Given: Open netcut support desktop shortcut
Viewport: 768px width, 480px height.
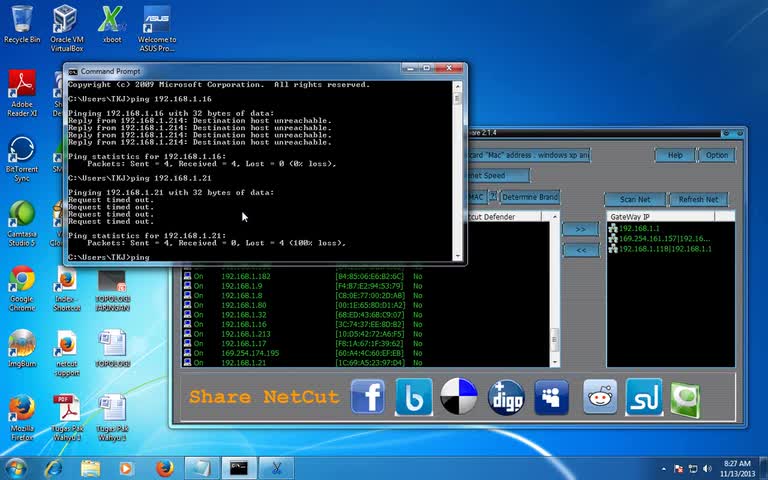Looking at the screenshot, I should coord(67,353).
